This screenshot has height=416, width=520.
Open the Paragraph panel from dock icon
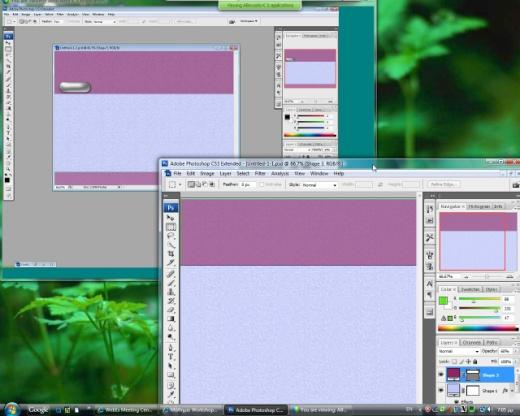click(x=429, y=295)
